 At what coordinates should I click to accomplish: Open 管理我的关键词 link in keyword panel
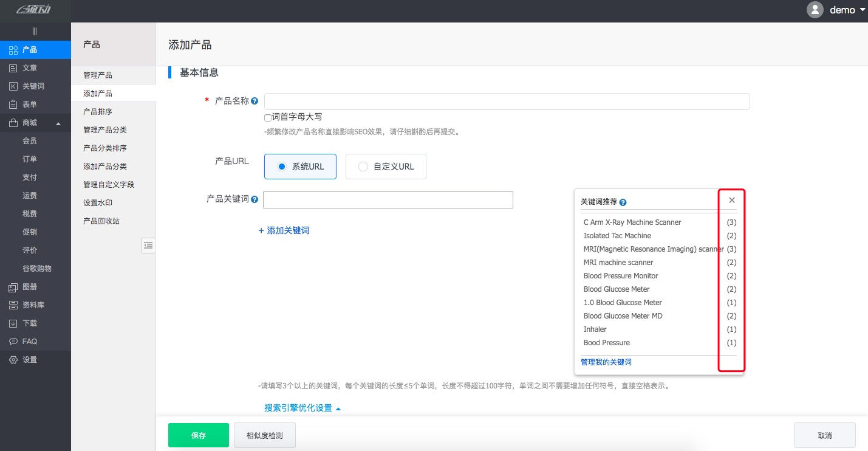click(x=606, y=362)
